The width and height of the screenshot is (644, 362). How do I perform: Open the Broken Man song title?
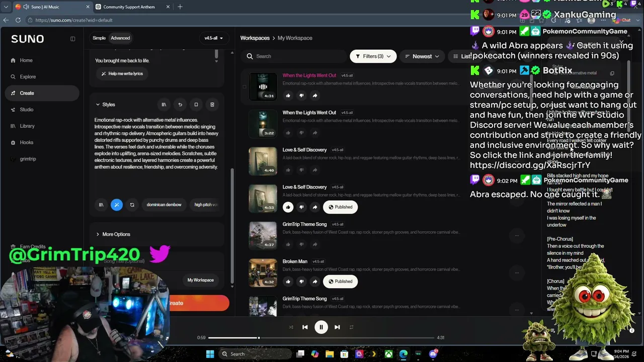tap(295, 261)
